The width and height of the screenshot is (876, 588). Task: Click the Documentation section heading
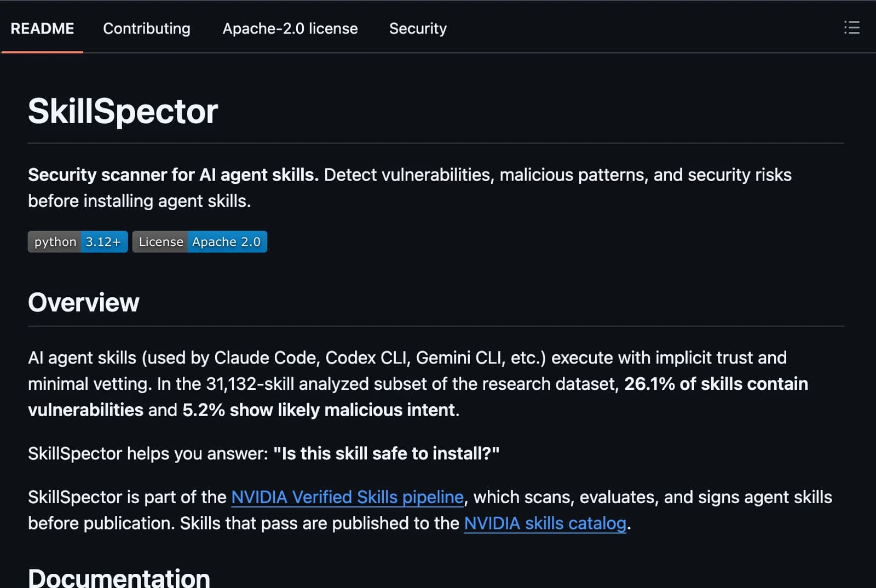pyautogui.click(x=119, y=578)
